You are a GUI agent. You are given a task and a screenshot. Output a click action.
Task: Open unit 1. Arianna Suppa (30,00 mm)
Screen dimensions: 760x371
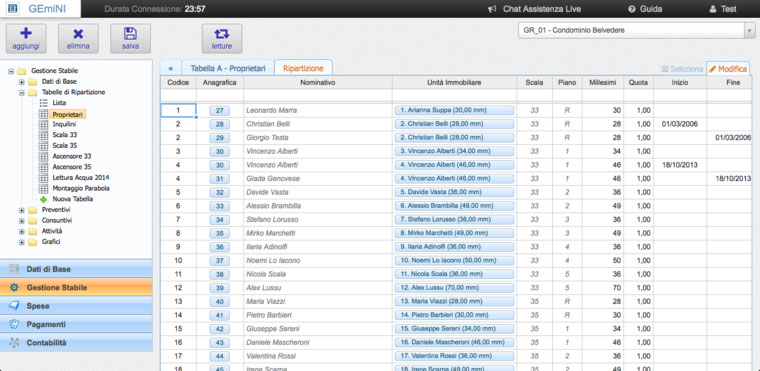tap(454, 111)
